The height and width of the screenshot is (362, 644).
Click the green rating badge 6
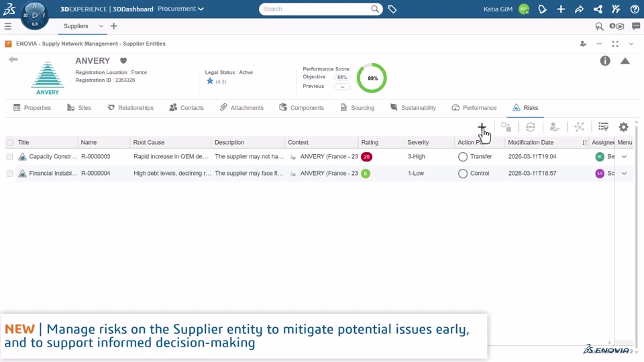pyautogui.click(x=366, y=174)
